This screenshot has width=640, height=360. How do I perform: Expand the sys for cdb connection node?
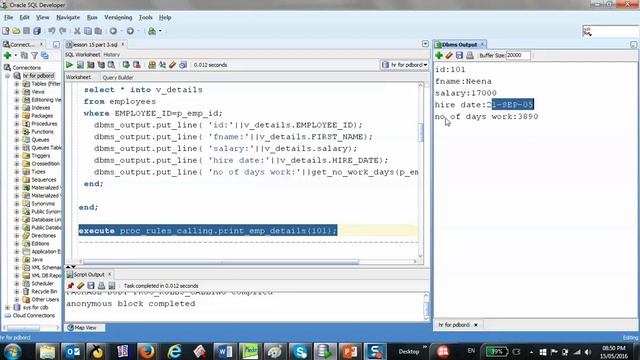7,307
